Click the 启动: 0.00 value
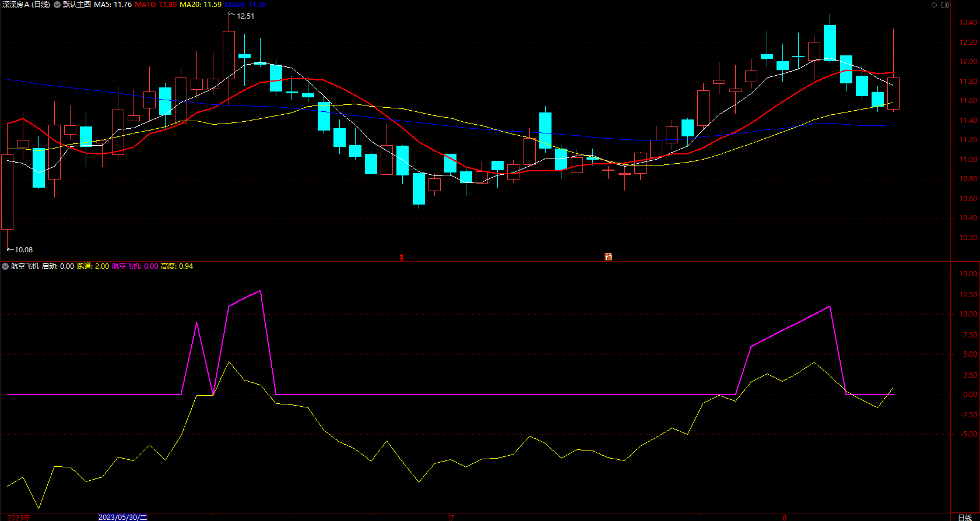The image size is (980, 521). [58, 266]
